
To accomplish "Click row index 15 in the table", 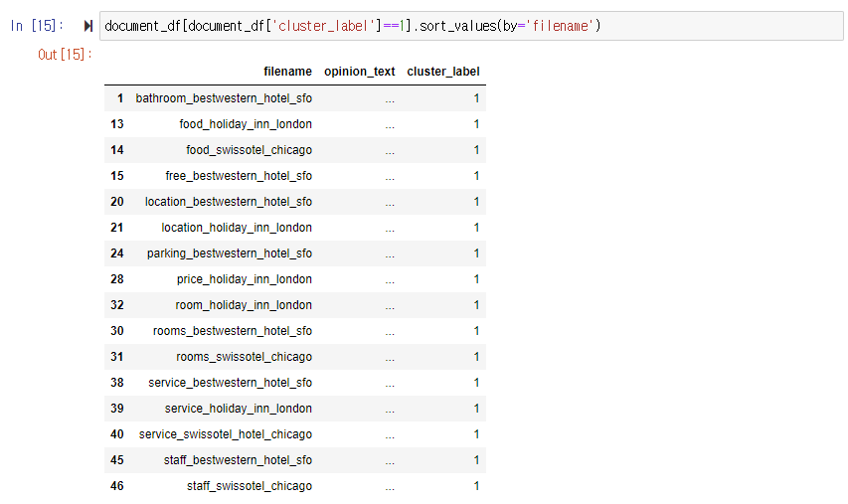I will (x=117, y=176).
